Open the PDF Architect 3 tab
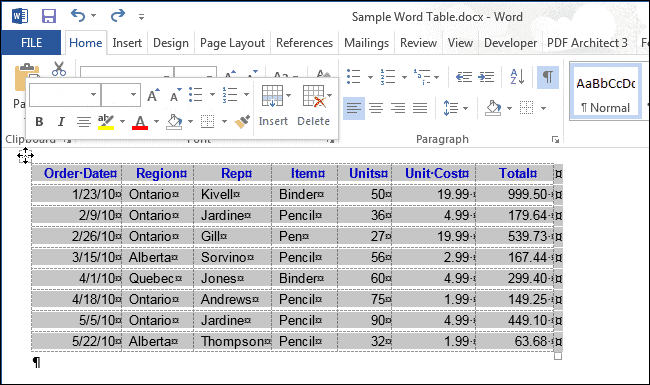 pyautogui.click(x=587, y=43)
